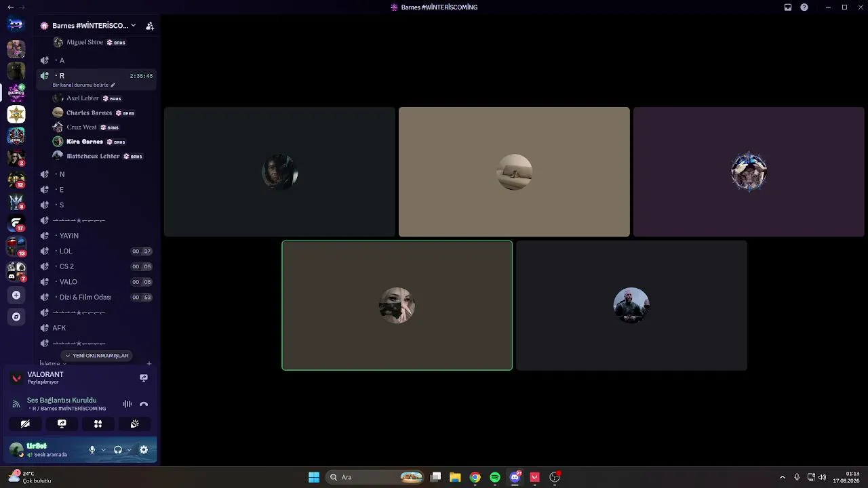868x488 pixels.
Task: Join voice channel E
Action: (96, 190)
